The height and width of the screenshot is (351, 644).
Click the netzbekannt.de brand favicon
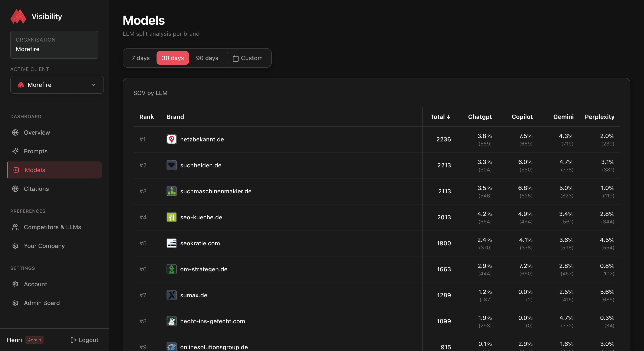[x=171, y=139]
